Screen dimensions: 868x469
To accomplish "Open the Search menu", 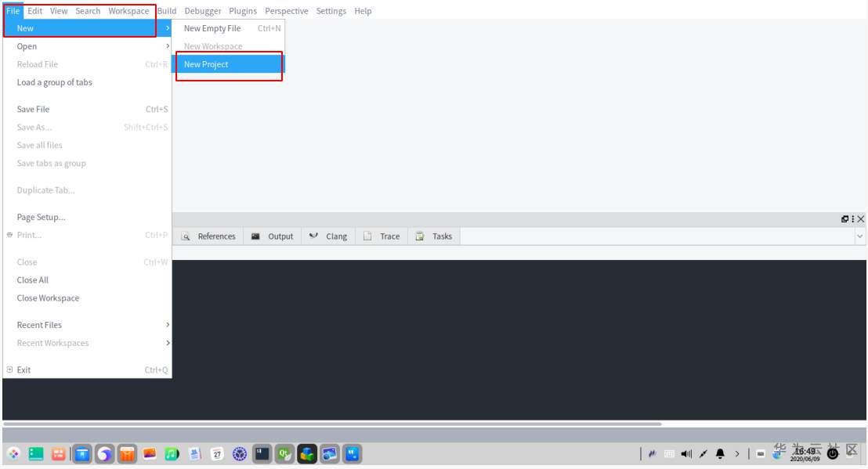I will (88, 11).
